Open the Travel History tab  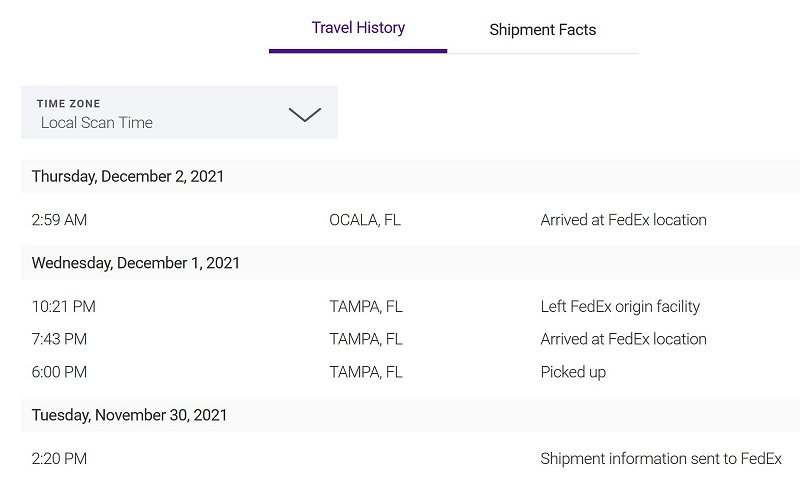(358, 28)
